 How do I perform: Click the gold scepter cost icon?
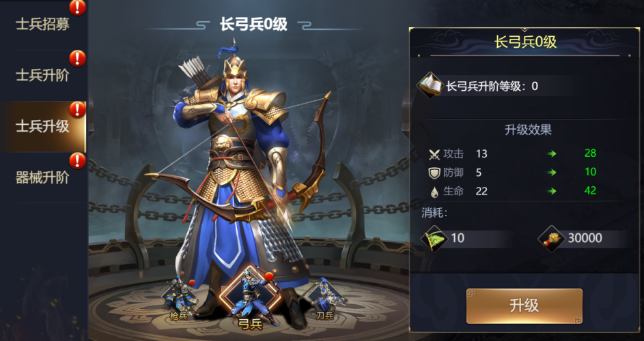552,239
